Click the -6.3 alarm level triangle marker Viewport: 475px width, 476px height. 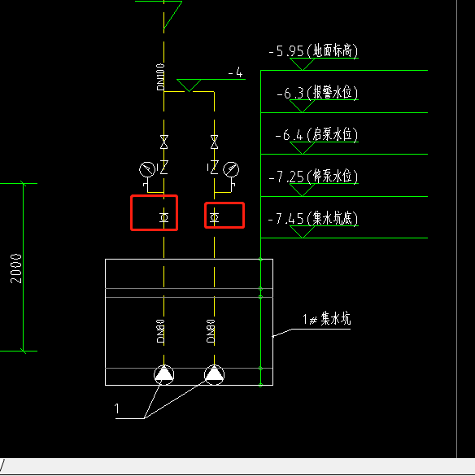(303, 107)
